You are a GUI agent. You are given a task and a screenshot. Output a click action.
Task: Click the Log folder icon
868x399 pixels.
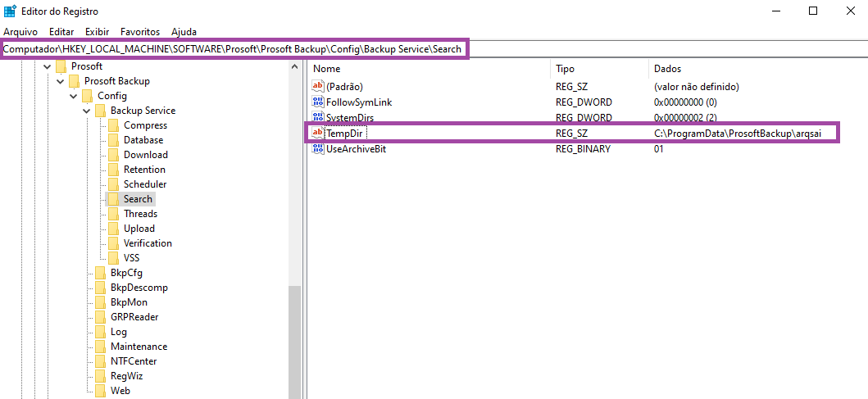(100, 332)
